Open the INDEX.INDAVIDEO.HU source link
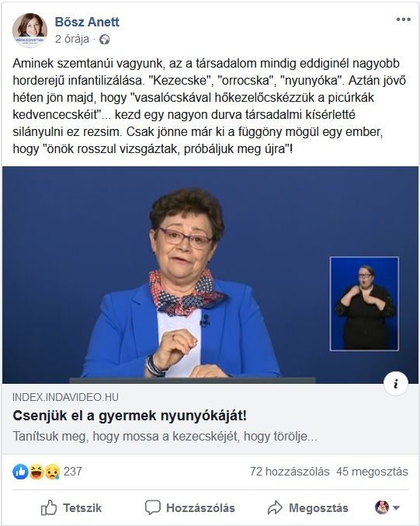Image resolution: width=420 pixels, height=526 pixels. coord(65,397)
